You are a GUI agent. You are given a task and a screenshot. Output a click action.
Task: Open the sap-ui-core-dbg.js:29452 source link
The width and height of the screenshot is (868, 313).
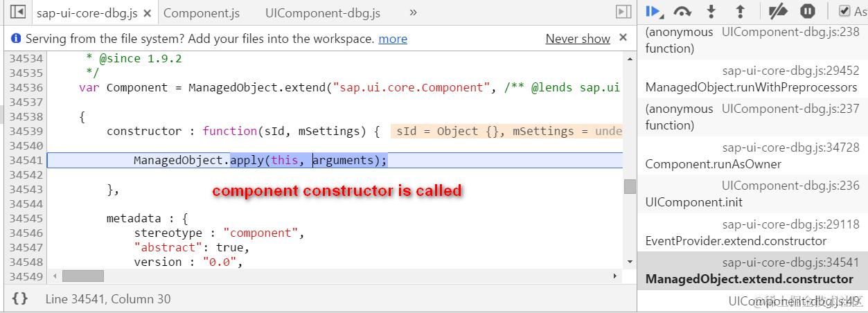click(x=790, y=71)
